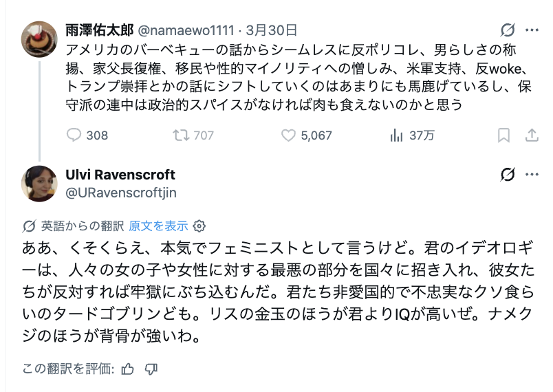
Task: Like the post with 5,067 likes
Action: (x=289, y=135)
